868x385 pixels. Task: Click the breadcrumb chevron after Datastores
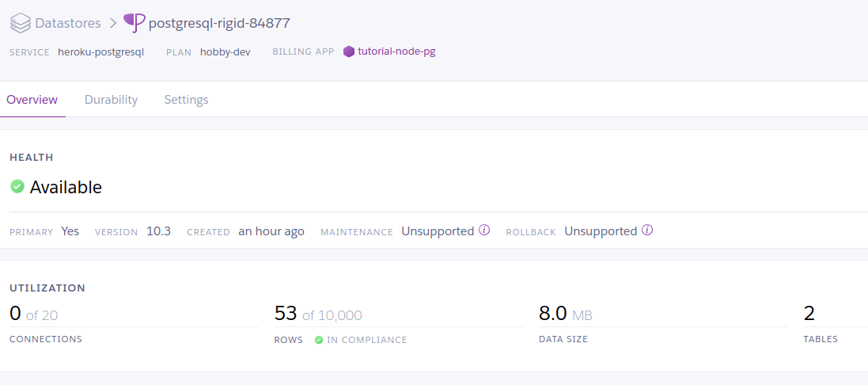[x=113, y=23]
